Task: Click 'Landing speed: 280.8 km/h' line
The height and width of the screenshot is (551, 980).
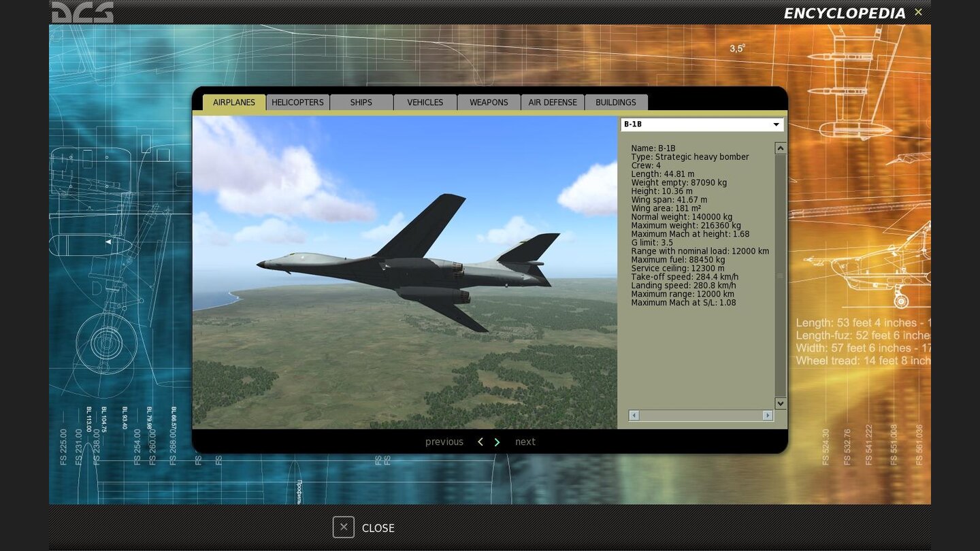Action: tap(683, 286)
